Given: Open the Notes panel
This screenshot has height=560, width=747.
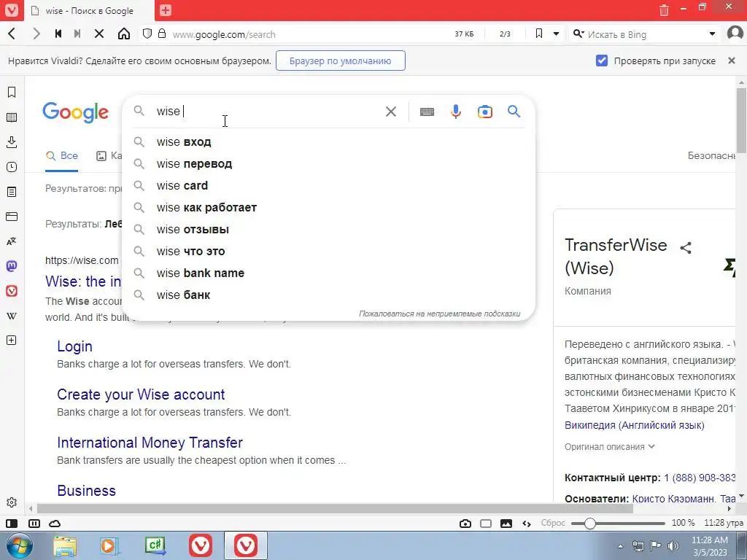Looking at the screenshot, I should click(x=12, y=192).
